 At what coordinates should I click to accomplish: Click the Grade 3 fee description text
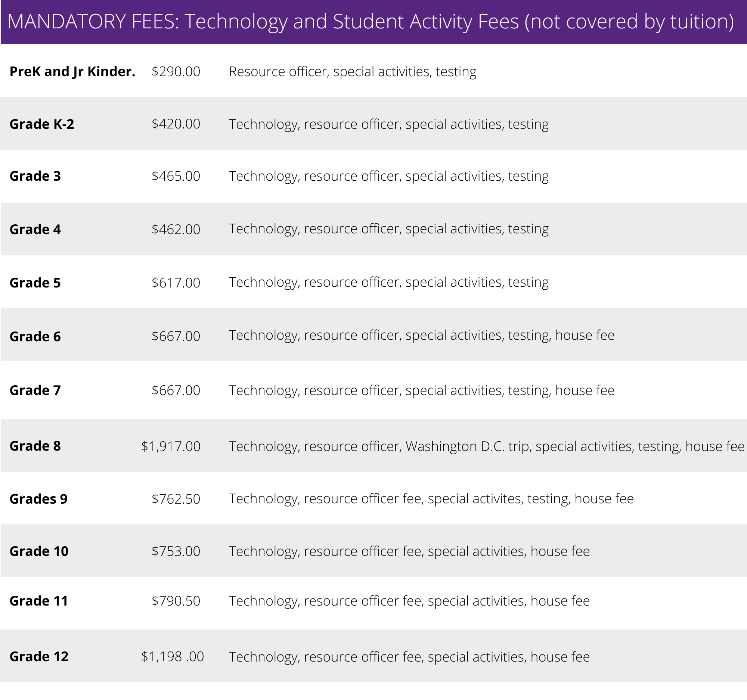point(389,176)
